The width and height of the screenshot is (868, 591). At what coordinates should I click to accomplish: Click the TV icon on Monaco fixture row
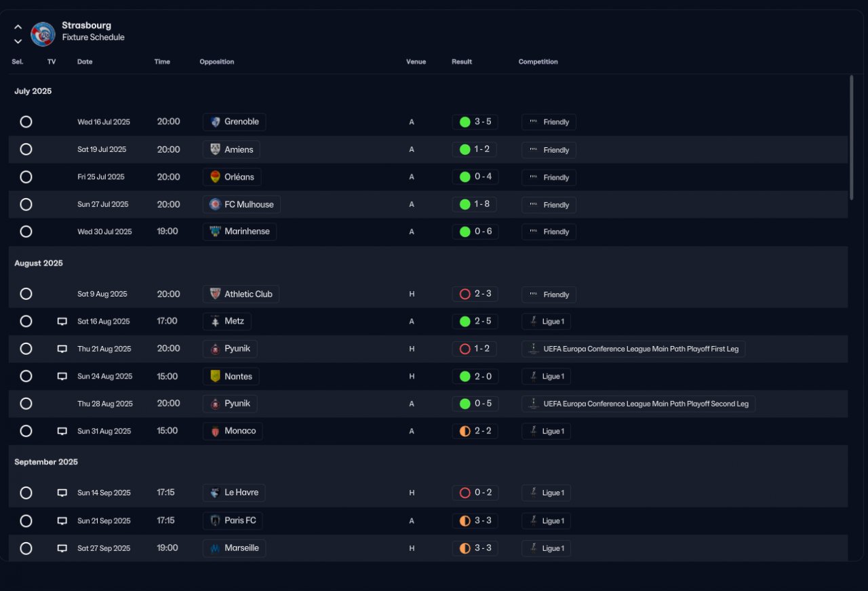pos(62,432)
